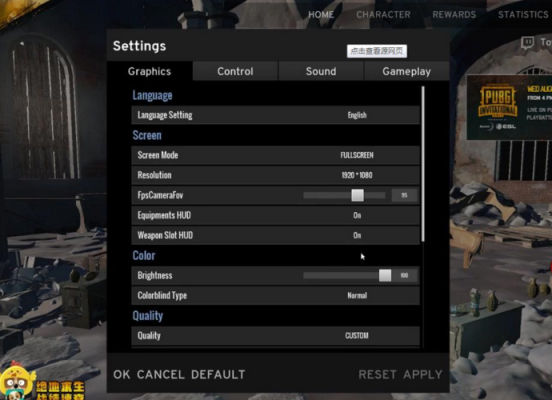This screenshot has width=552, height=400.
Task: Click the Twitch chat icon at top right
Action: (x=527, y=43)
